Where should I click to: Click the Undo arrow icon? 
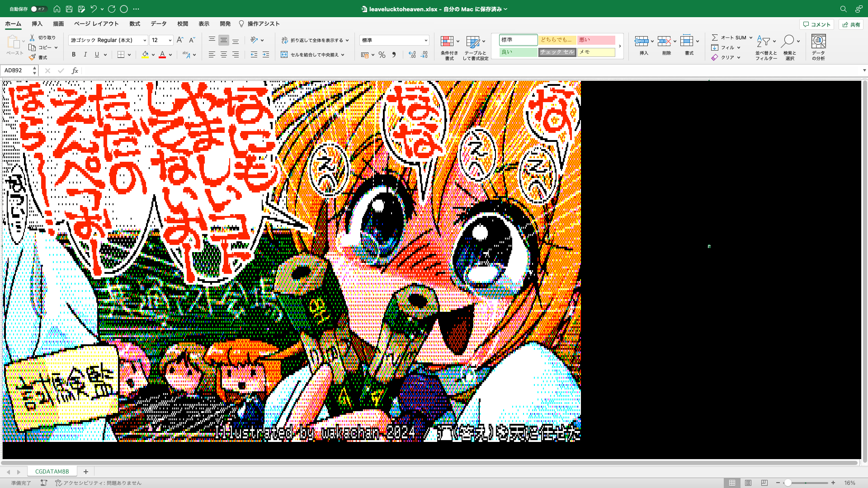pyautogui.click(x=94, y=9)
